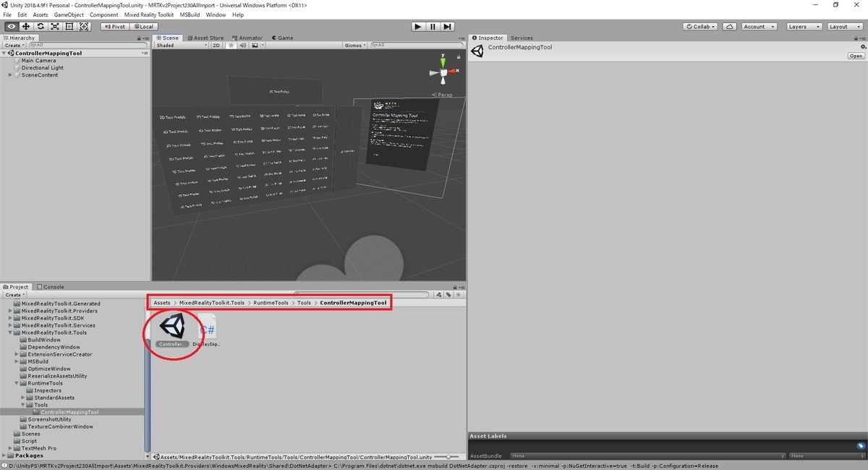This screenshot has width=868, height=470.
Task: Step one frame forward
Action: (x=447, y=27)
